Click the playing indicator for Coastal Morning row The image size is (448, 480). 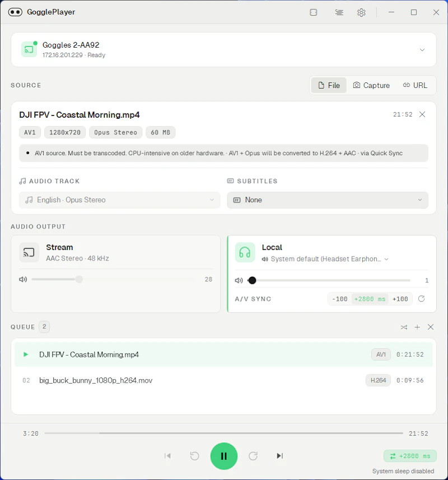pyautogui.click(x=26, y=355)
